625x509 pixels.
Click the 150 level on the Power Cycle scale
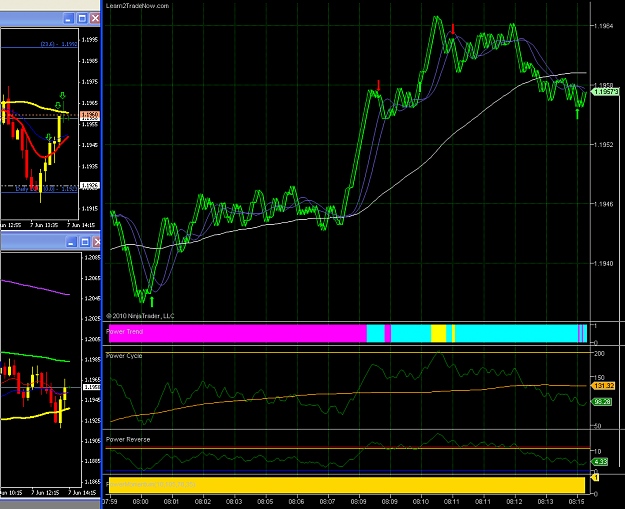(x=599, y=377)
